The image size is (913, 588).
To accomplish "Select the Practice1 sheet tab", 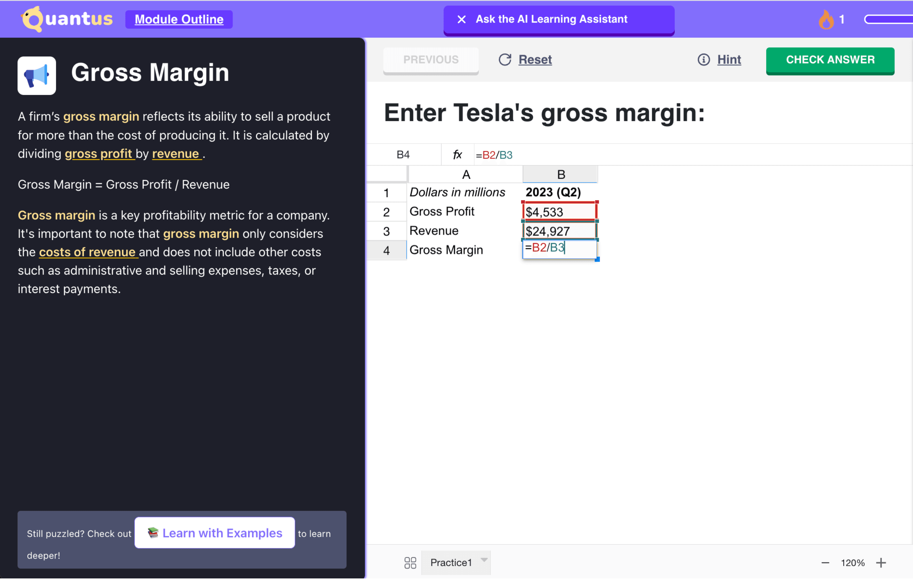I will click(451, 562).
